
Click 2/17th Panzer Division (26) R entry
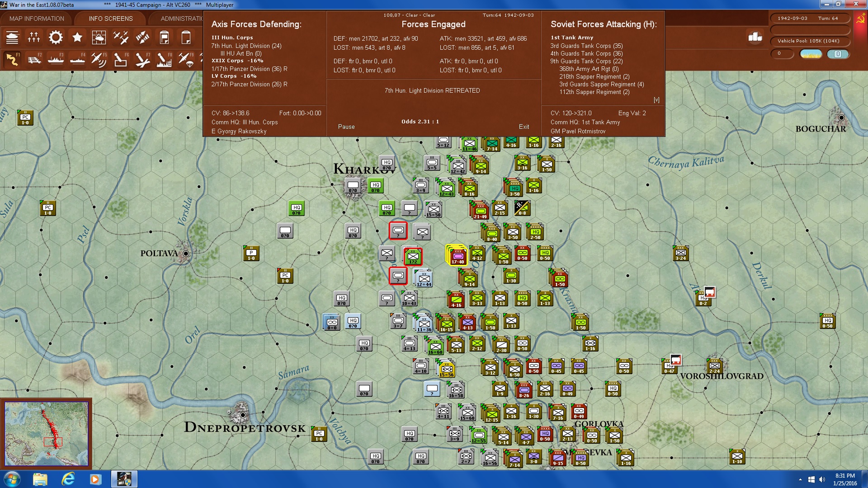[x=250, y=84]
